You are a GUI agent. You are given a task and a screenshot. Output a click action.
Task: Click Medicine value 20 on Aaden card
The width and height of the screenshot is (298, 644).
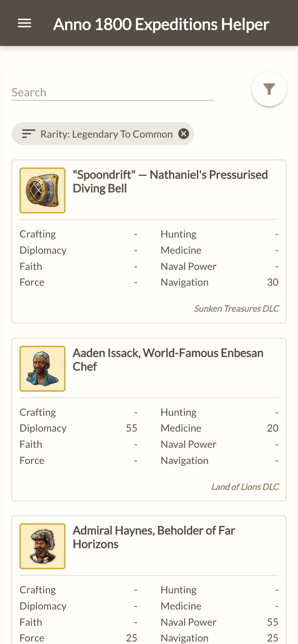click(x=273, y=428)
